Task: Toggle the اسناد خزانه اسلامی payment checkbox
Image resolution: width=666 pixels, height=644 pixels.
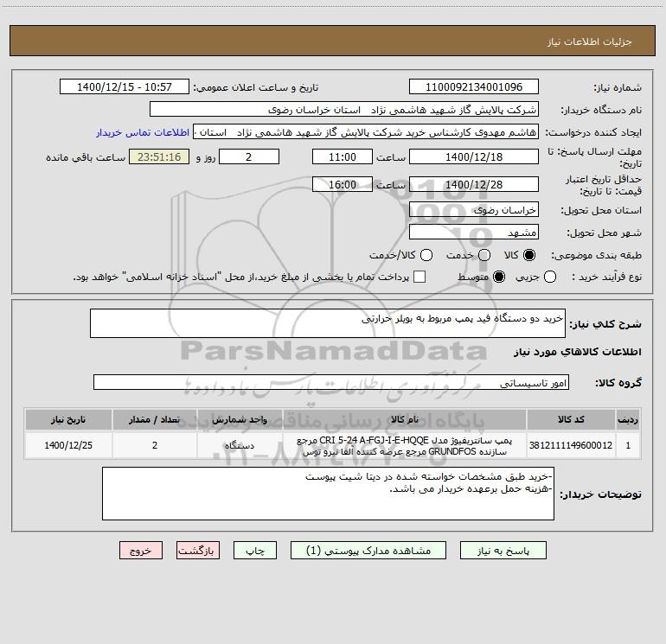Action: 419,277
